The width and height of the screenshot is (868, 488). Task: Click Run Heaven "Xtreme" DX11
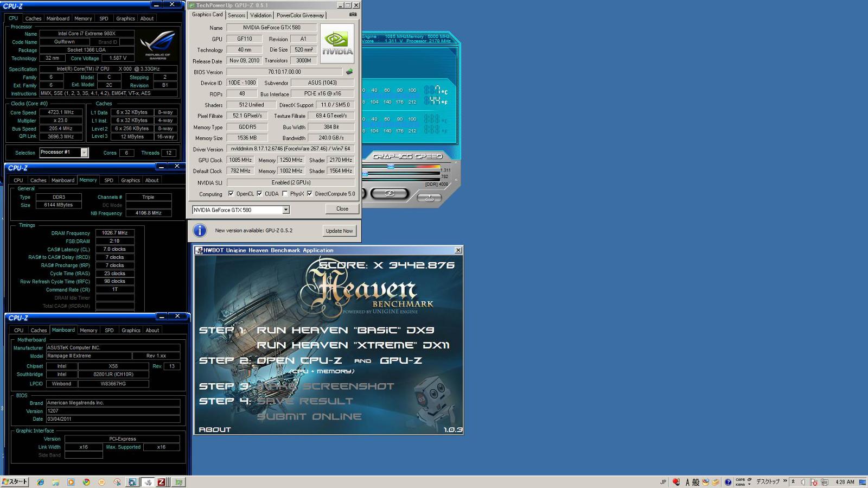click(x=353, y=345)
